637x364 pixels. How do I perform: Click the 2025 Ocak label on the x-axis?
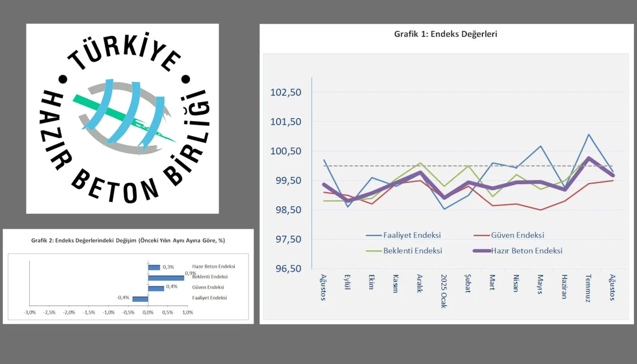[444, 291]
